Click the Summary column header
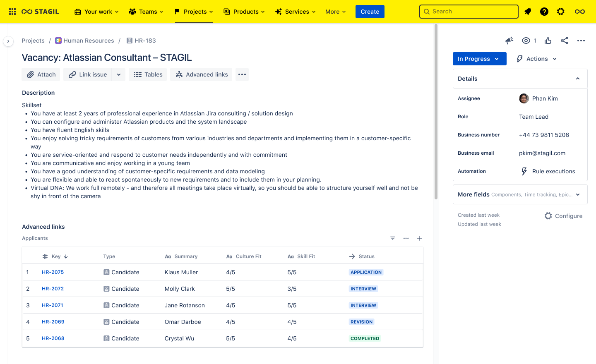This screenshot has width=596, height=364. 181,256
